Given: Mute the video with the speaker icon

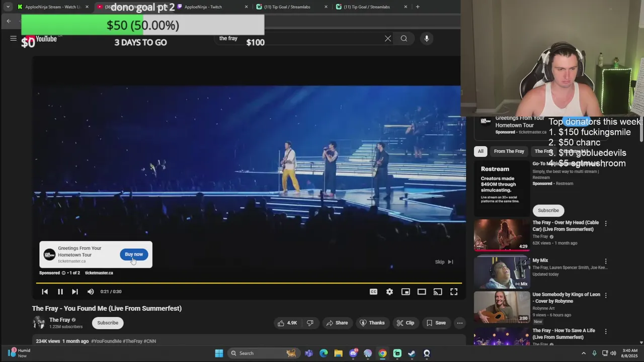Looking at the screenshot, I should 91,292.
